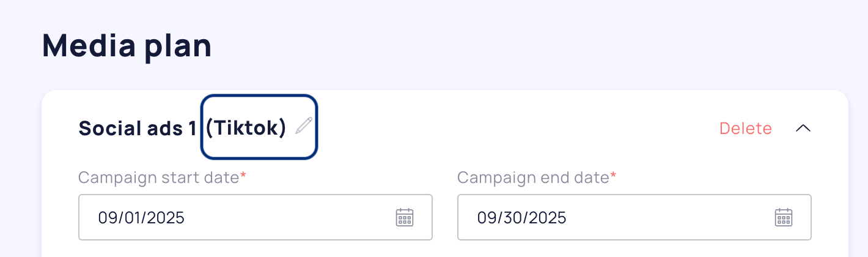Click the pencil edit icon beside (Tiktok)

(x=304, y=126)
